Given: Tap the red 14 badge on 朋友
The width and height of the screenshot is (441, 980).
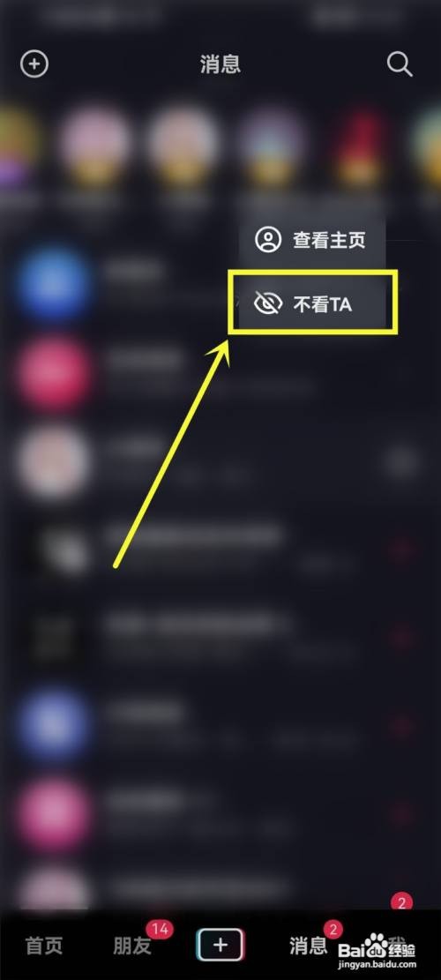Looking at the screenshot, I should [160, 930].
